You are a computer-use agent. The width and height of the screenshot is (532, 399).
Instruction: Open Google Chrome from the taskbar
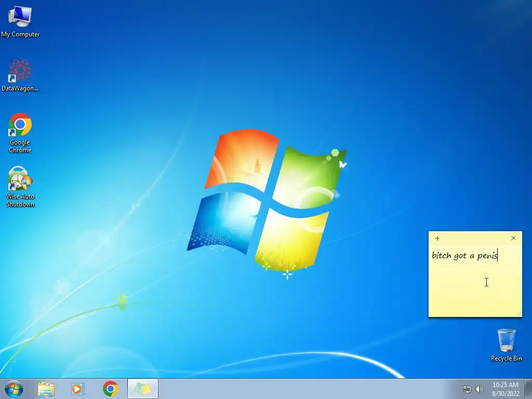110,389
